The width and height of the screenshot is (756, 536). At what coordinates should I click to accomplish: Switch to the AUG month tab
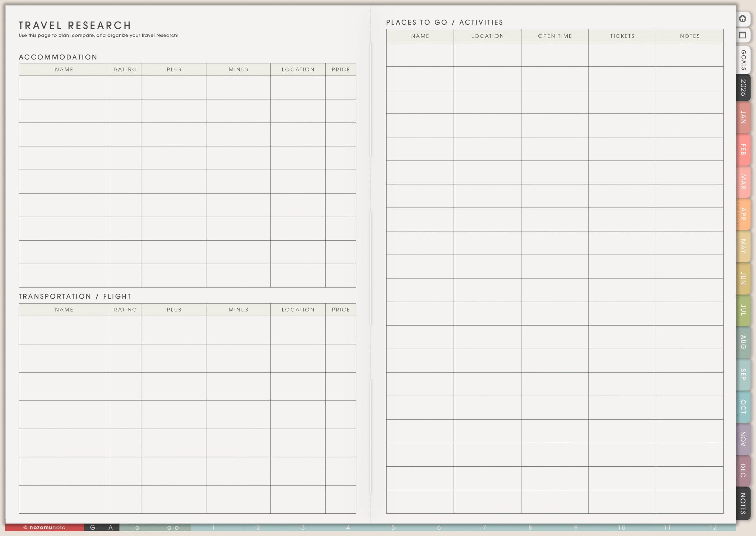(743, 342)
